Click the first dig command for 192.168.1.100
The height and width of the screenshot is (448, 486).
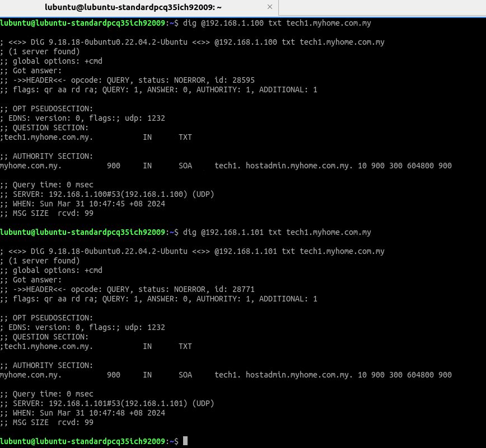point(277,23)
